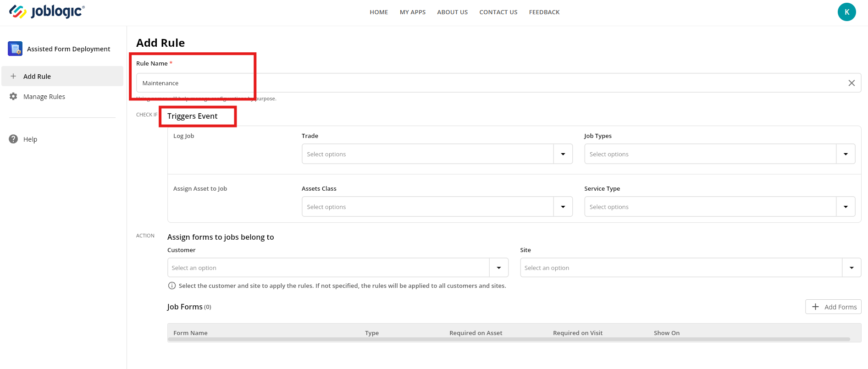The image size is (868, 369).
Task: Click the Add Rule page heading
Action: coord(160,43)
